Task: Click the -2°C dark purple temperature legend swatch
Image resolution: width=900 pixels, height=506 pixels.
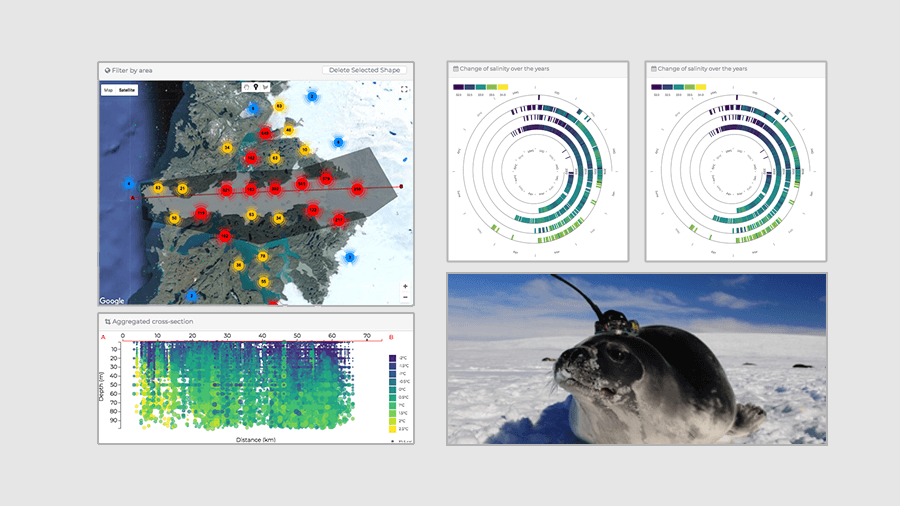Action: tap(391, 358)
